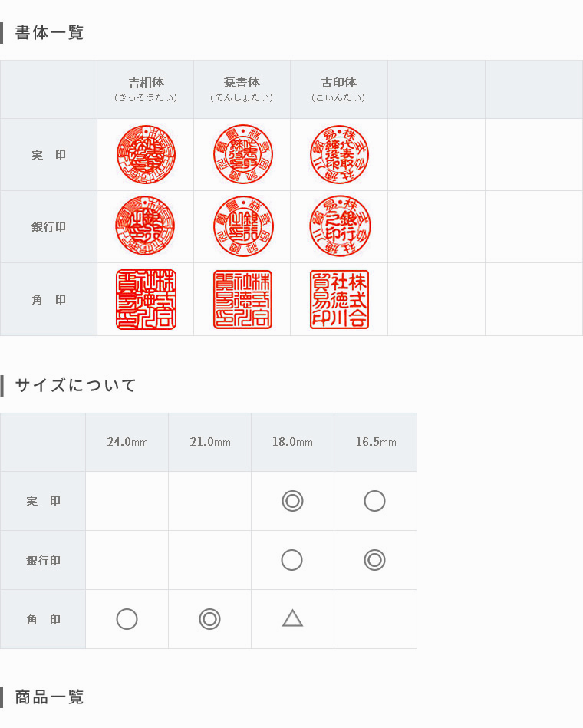The image size is (583, 728).
Task: Click the 篆書体 実印 round seal sample
Action: (x=242, y=154)
